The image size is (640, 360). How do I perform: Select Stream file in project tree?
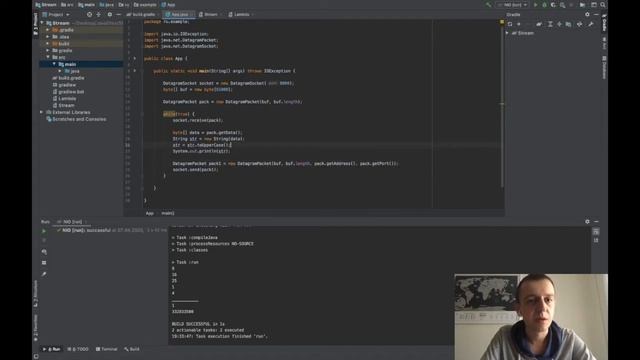(64, 105)
